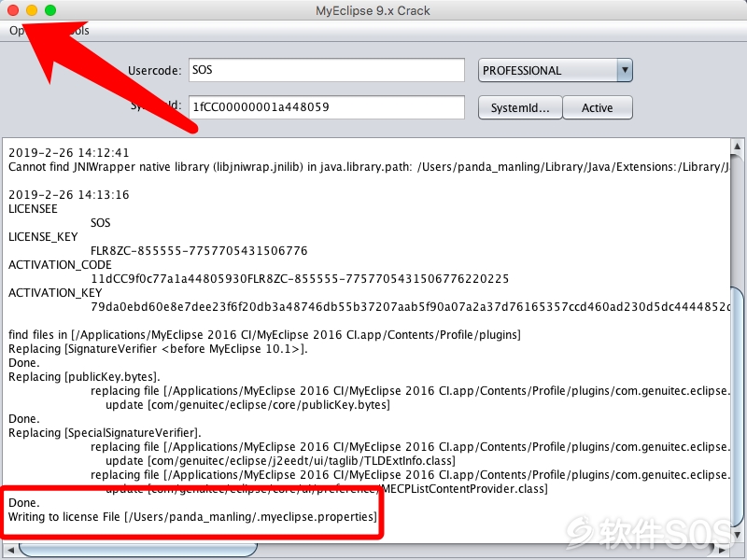Click the Writing to license File line
This screenshot has width=747, height=560.
pos(192,517)
